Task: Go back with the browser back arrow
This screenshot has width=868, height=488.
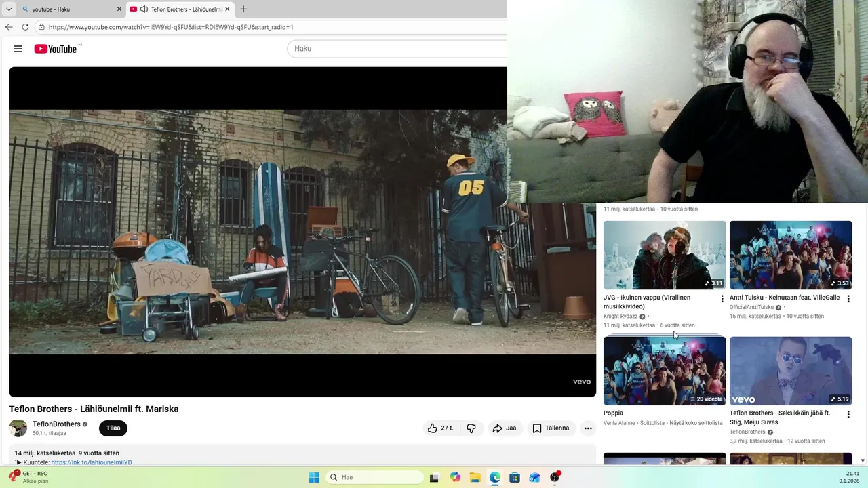Action: (9, 27)
